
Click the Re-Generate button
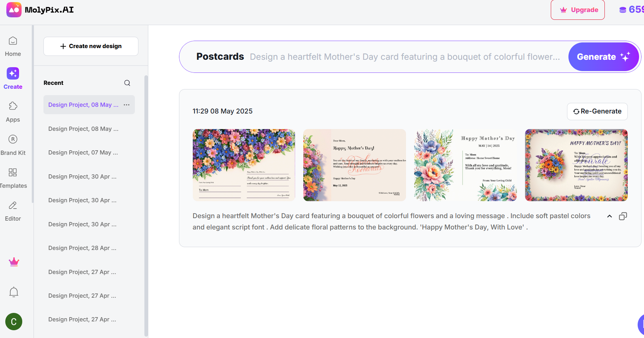pos(597,111)
